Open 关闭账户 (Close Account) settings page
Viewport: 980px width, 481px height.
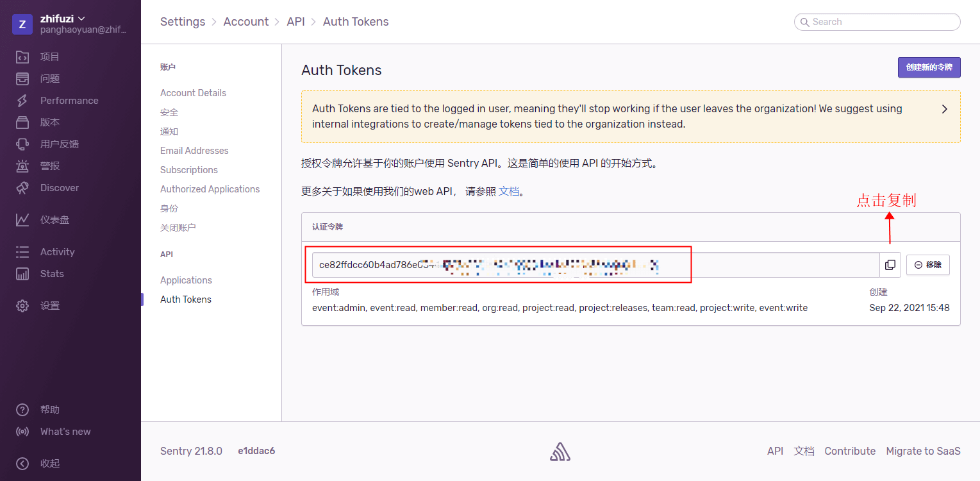click(178, 228)
